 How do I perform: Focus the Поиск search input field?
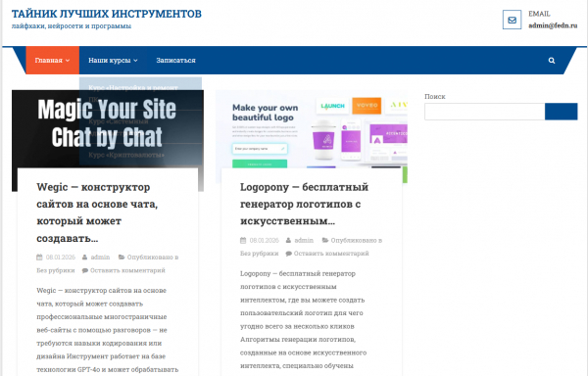(484, 112)
